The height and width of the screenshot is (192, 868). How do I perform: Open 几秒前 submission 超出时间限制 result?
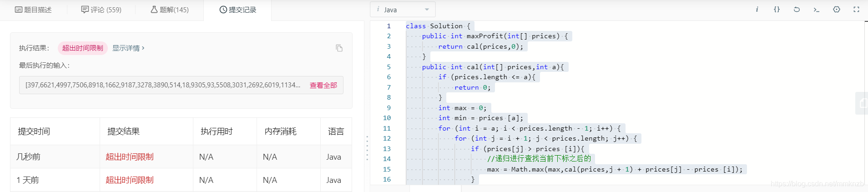(x=130, y=157)
